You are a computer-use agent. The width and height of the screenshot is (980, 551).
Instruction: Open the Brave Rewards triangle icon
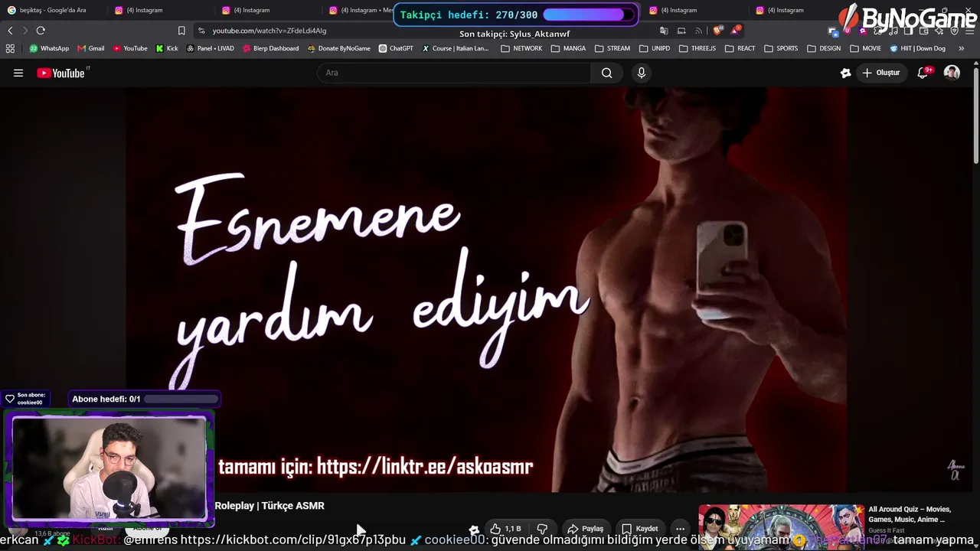(735, 31)
